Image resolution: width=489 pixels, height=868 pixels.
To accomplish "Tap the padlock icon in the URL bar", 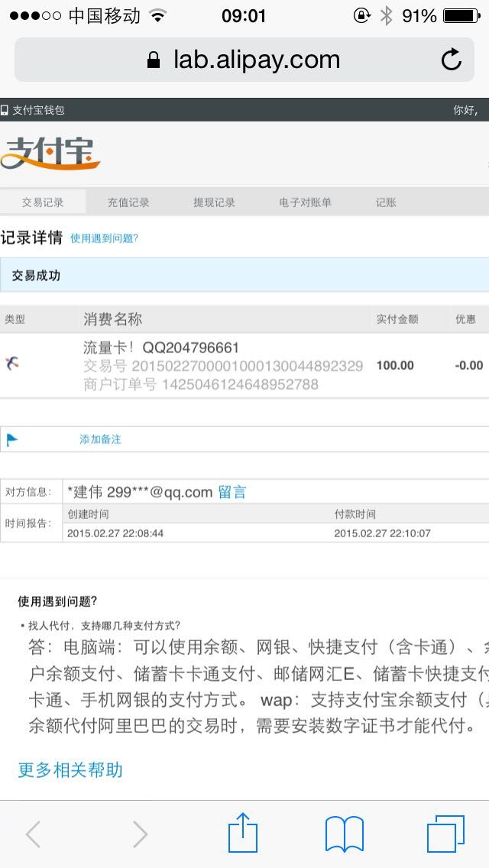I will pos(154,60).
